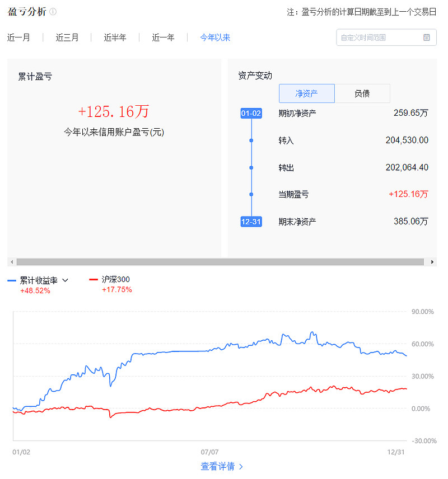
Task: Open the 查看详情 link
Action: (218, 466)
